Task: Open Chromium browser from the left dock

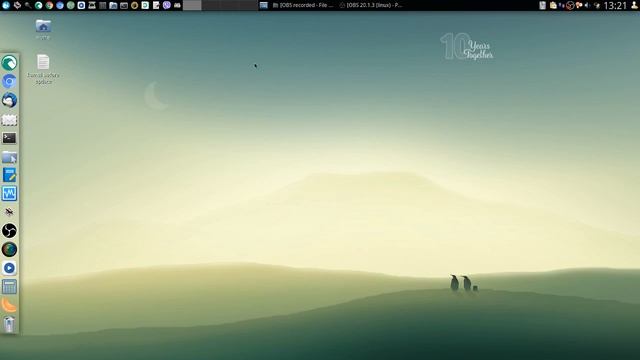Action: [9, 81]
